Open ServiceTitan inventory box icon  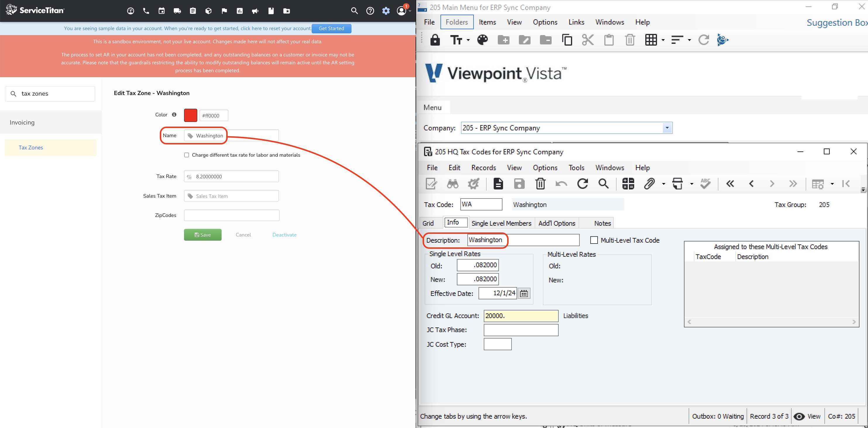point(209,11)
